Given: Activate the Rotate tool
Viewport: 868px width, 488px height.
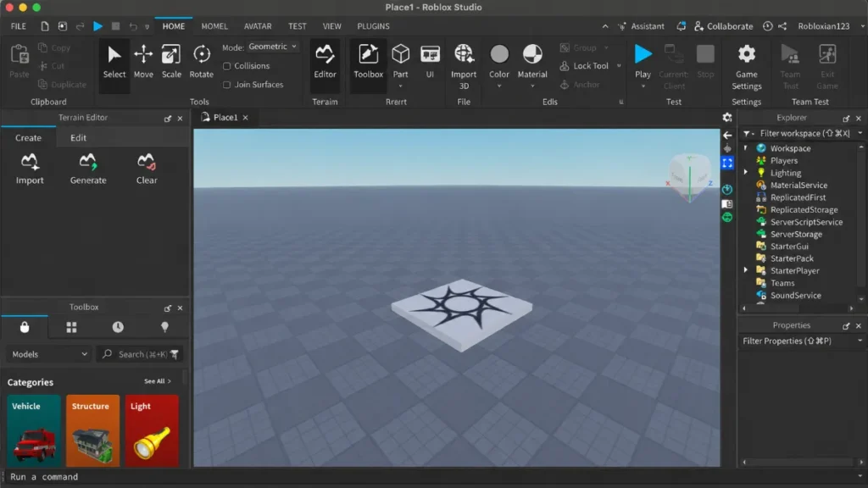Looking at the screenshot, I should click(x=201, y=62).
